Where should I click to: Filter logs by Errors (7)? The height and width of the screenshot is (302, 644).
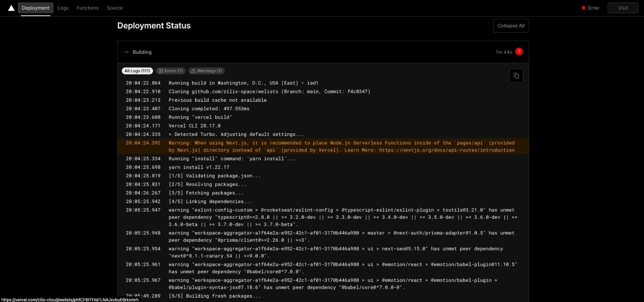click(171, 71)
